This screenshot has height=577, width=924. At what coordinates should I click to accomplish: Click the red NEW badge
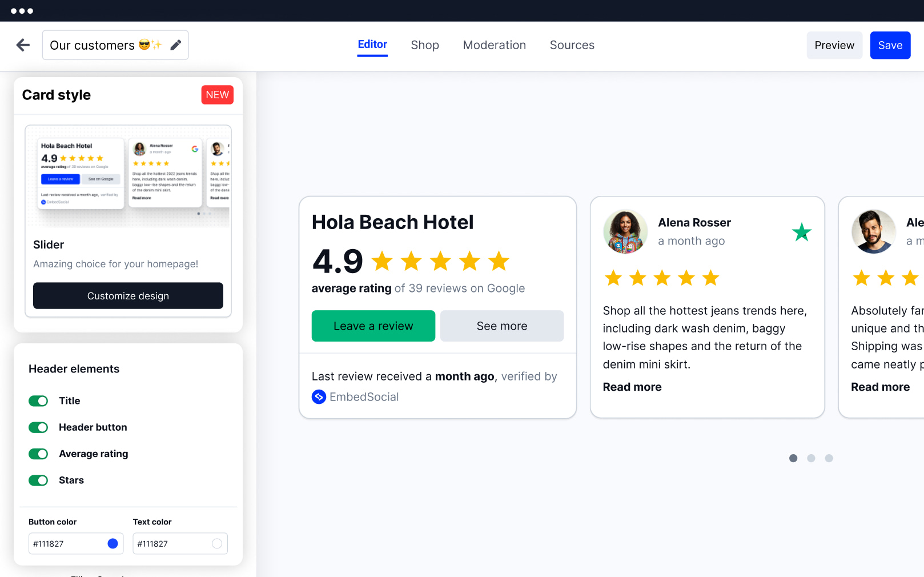217,95
